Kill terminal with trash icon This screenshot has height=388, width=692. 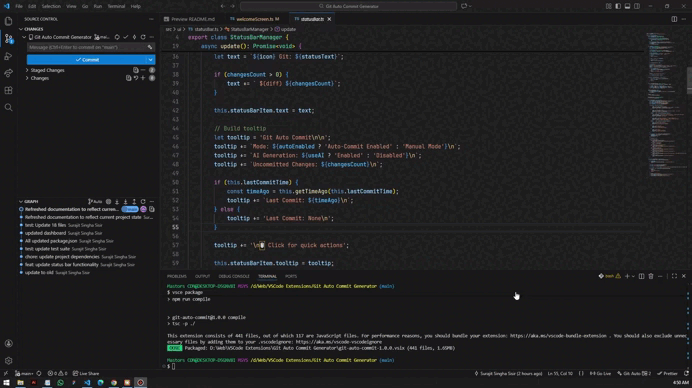tap(651, 276)
